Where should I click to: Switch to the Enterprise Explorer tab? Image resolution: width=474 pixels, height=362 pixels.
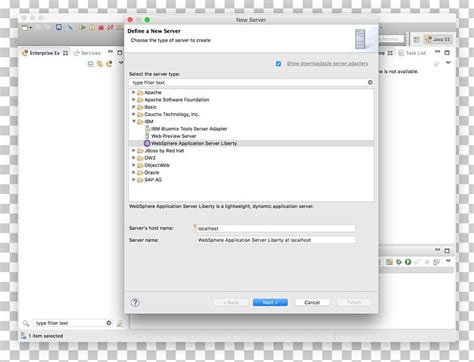point(44,53)
